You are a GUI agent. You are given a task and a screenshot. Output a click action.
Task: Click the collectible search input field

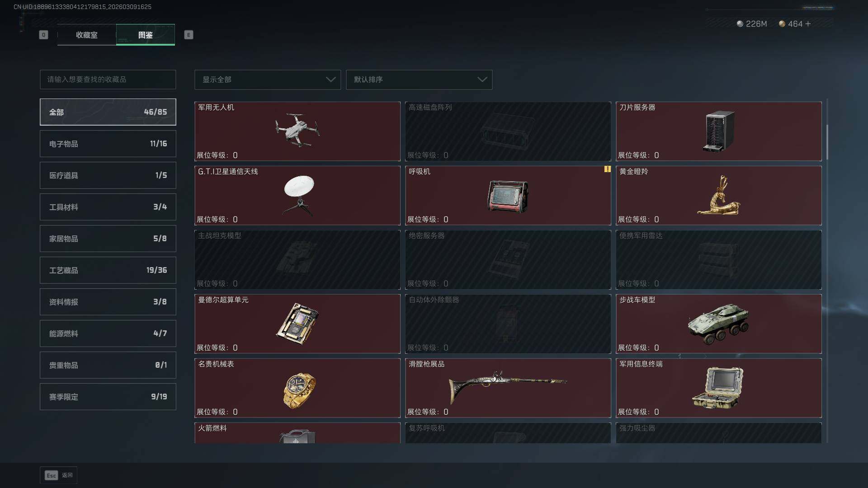tap(108, 80)
